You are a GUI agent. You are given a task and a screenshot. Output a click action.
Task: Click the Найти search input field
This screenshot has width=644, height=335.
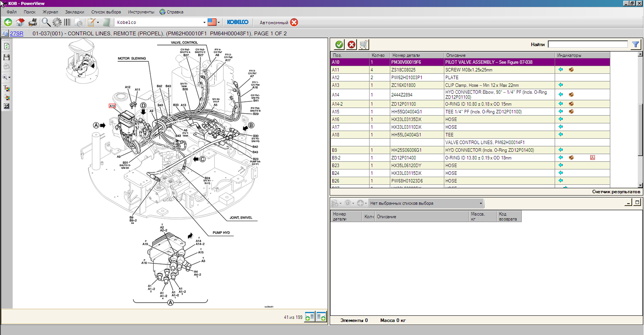point(588,44)
